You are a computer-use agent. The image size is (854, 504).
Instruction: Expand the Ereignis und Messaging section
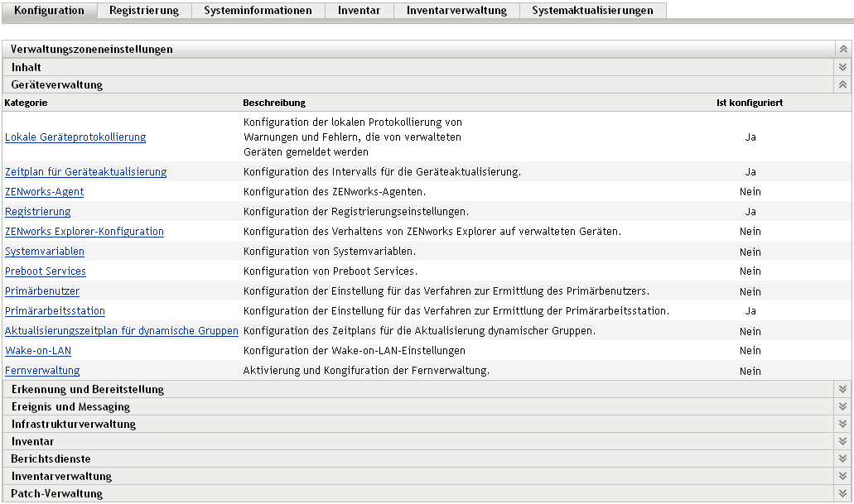tap(842, 406)
